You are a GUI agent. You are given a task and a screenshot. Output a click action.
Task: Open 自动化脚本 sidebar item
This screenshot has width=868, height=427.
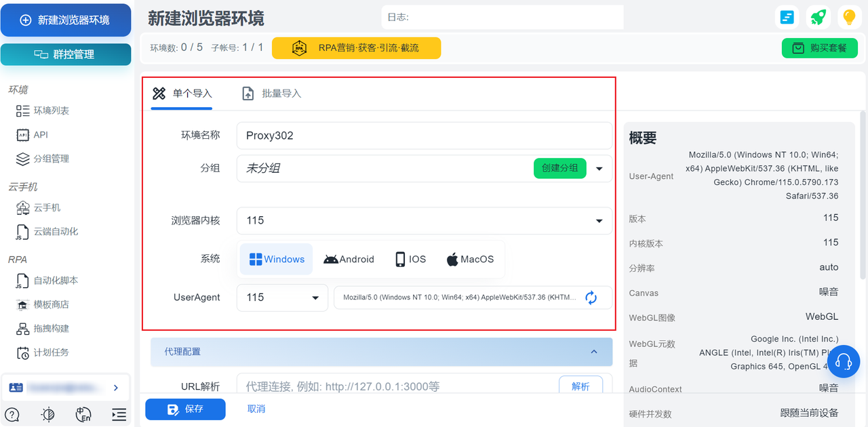46,280
